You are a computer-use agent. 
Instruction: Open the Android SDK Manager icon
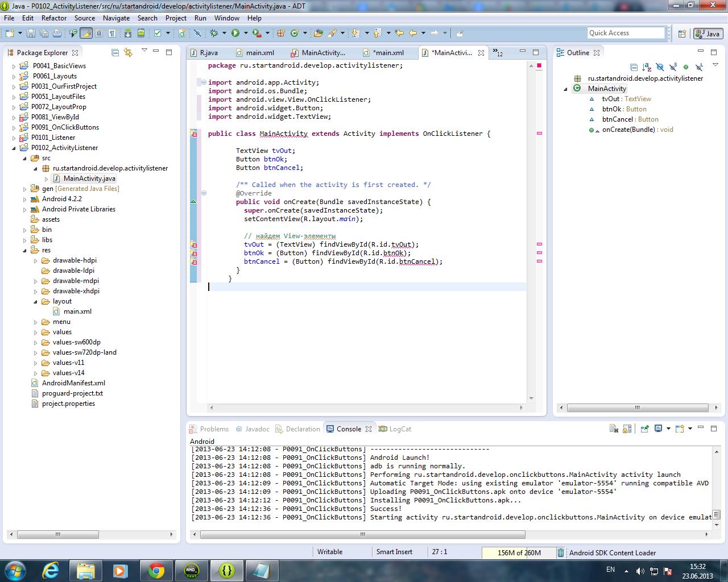pos(127,33)
